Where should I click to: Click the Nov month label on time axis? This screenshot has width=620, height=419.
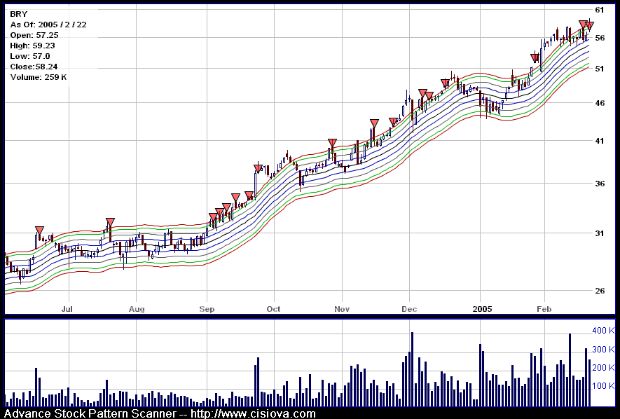point(342,308)
